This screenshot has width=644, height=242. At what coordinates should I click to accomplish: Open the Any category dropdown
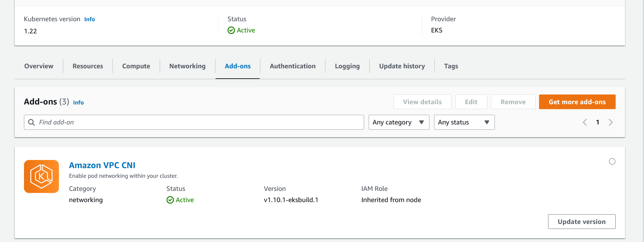399,122
